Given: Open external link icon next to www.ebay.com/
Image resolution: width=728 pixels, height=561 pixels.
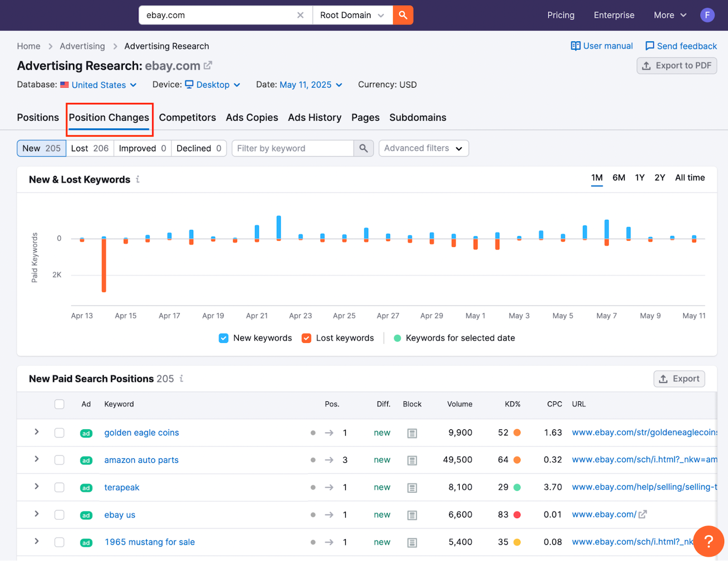Looking at the screenshot, I should (643, 515).
